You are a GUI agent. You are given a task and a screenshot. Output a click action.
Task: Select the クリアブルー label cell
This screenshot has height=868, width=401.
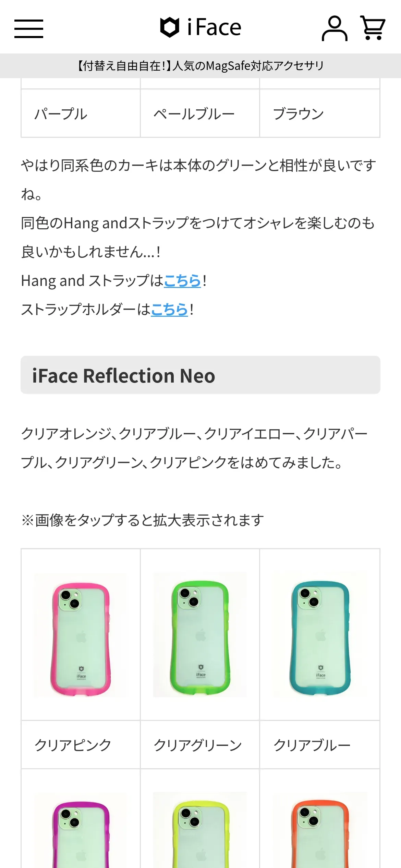click(320, 745)
